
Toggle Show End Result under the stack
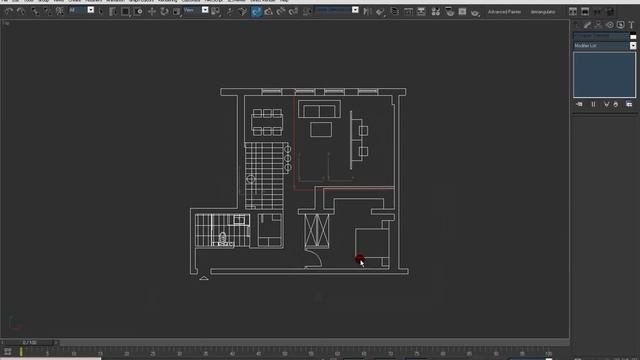pyautogui.click(x=593, y=104)
